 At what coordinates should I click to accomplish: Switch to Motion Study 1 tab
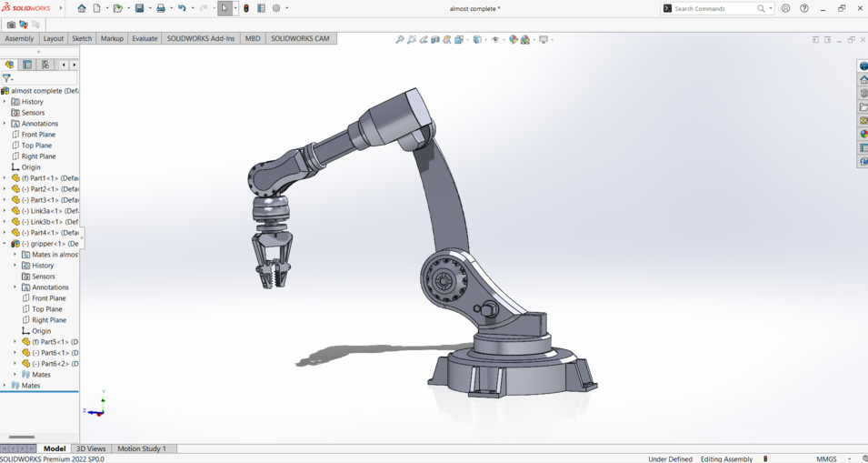(142, 448)
